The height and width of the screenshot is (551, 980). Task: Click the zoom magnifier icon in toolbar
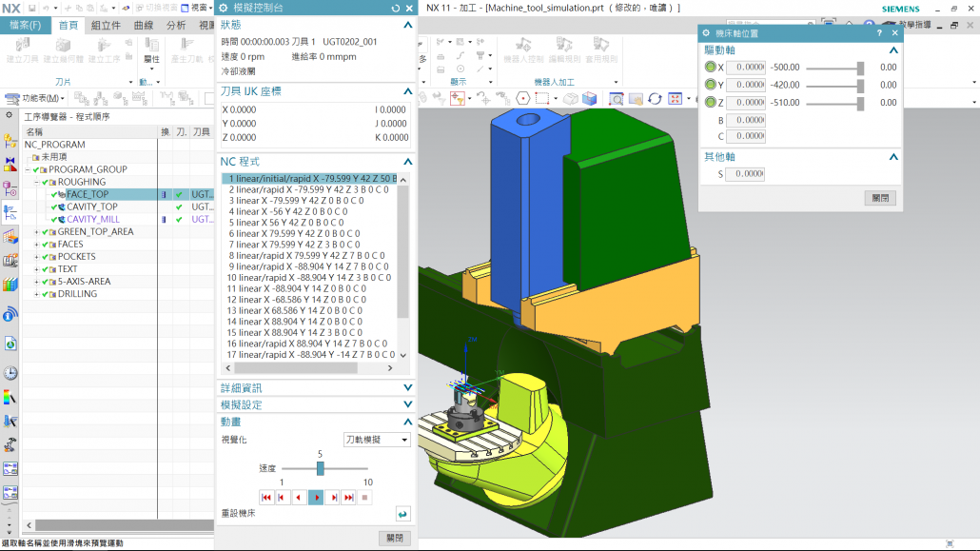[x=616, y=99]
